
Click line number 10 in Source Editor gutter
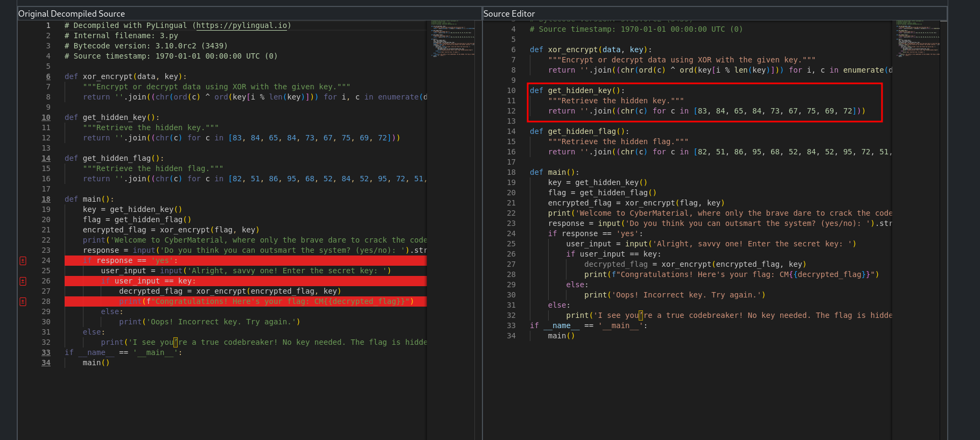point(511,90)
